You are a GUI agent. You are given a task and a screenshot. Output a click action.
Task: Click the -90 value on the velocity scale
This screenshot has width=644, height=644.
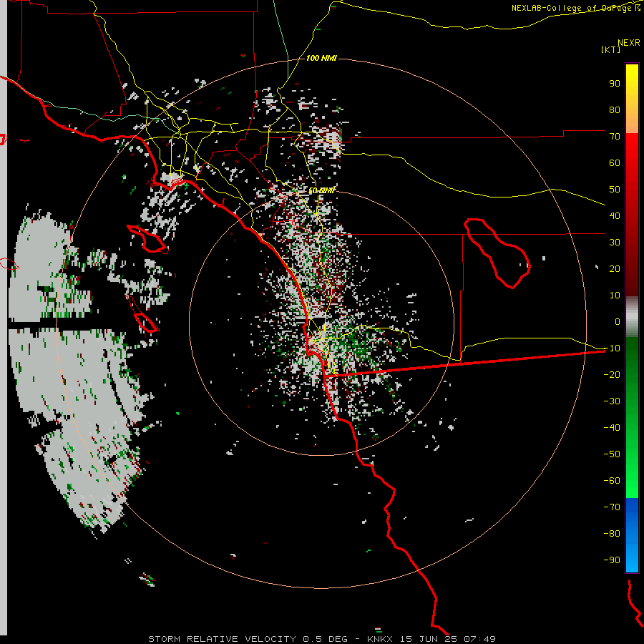tap(612, 560)
